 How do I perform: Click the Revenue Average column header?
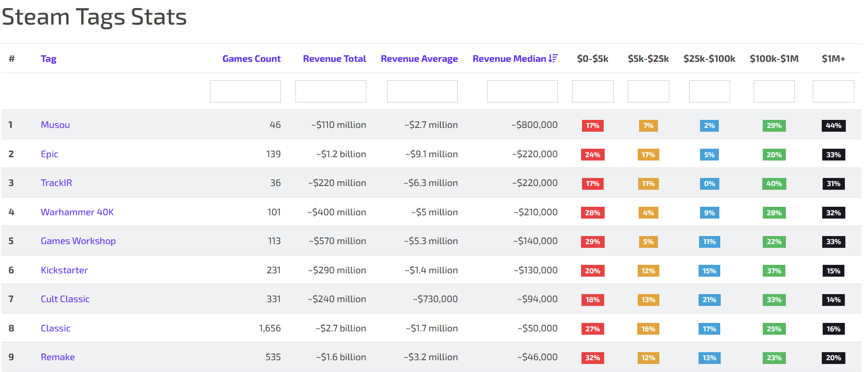pyautogui.click(x=419, y=59)
